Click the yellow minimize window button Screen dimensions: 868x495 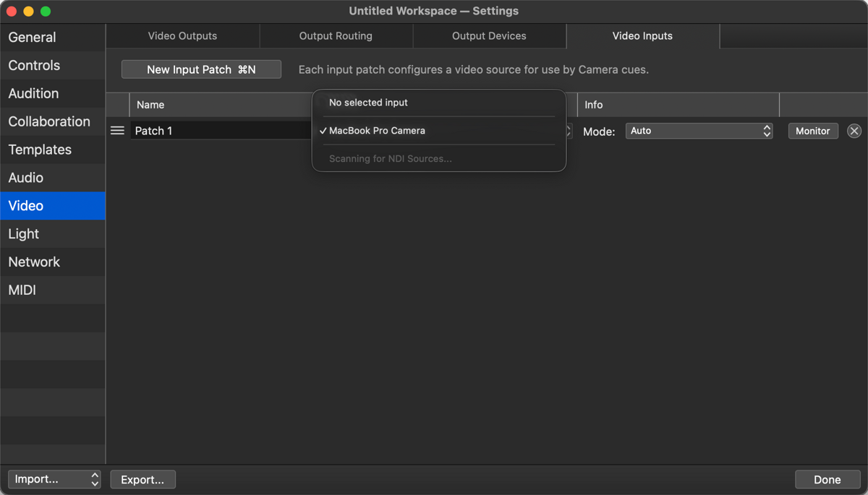[28, 12]
